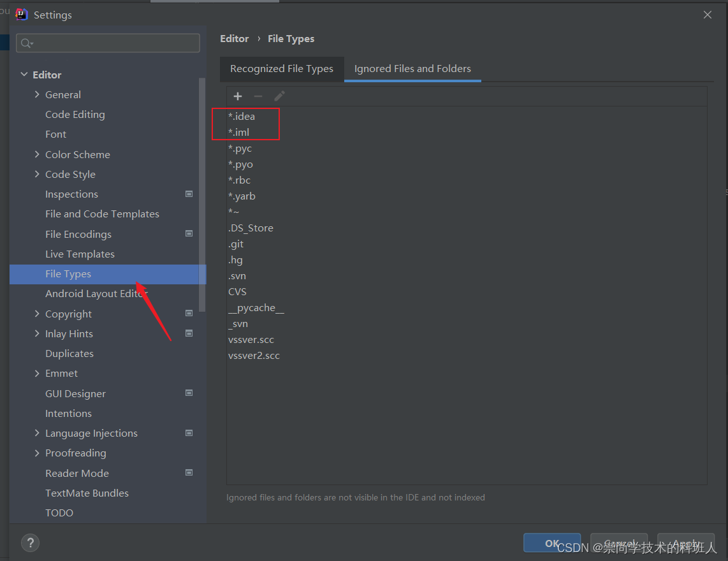Open File Encodings settings
Image resolution: width=728 pixels, height=561 pixels.
[x=78, y=234]
